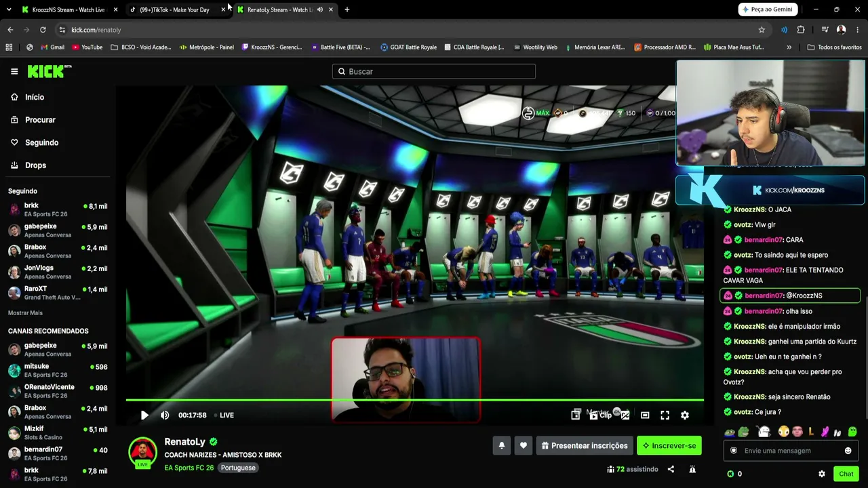Toggle theater mode in the video player
Image resolution: width=868 pixels, height=488 pixels.
(645, 415)
